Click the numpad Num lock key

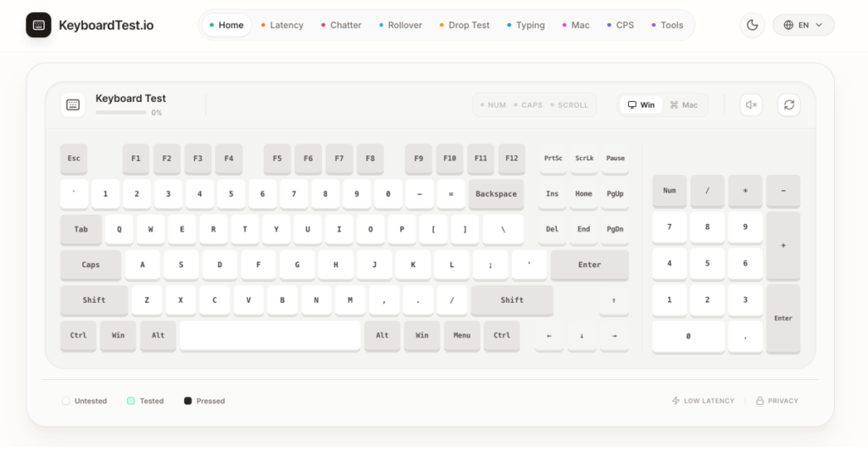pos(669,191)
